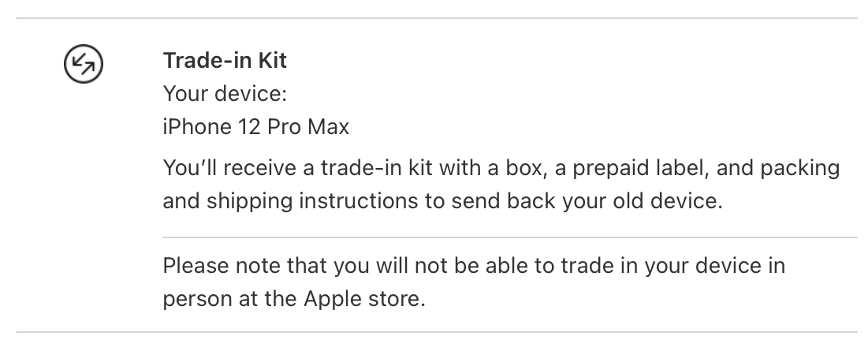Screen dimensions: 868x340
Task: Click the words 'Apple store.'
Action: coord(364,300)
